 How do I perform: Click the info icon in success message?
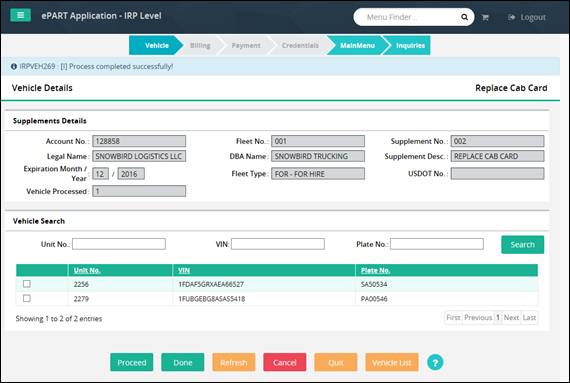point(14,66)
